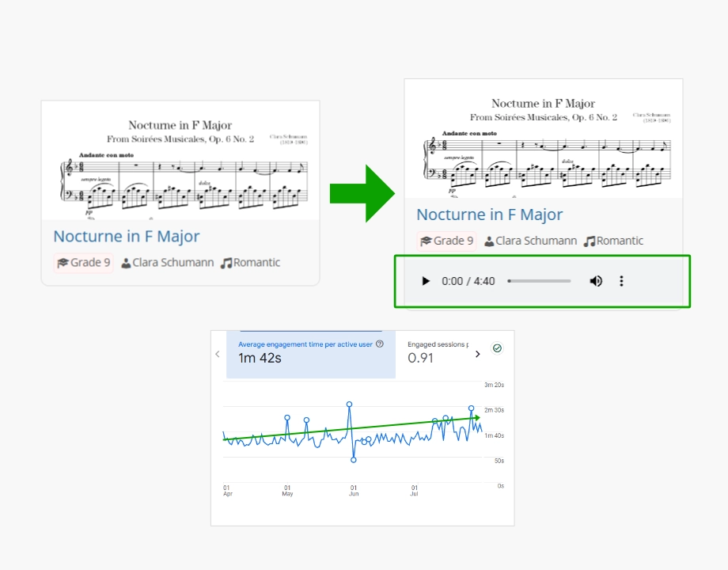Mute the audio player volume icon
Viewport: 728px width, 570px height.
[596, 281]
